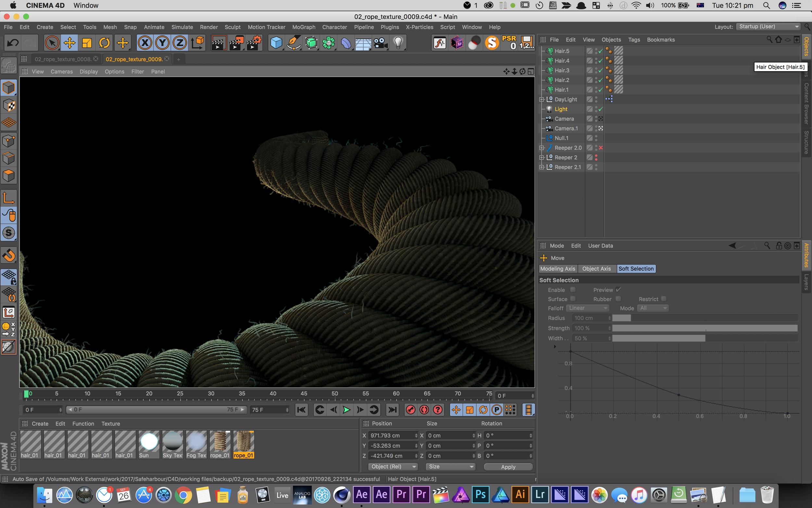Image resolution: width=812 pixels, height=508 pixels.
Task: Toggle the X axis lock
Action: pos(145,43)
